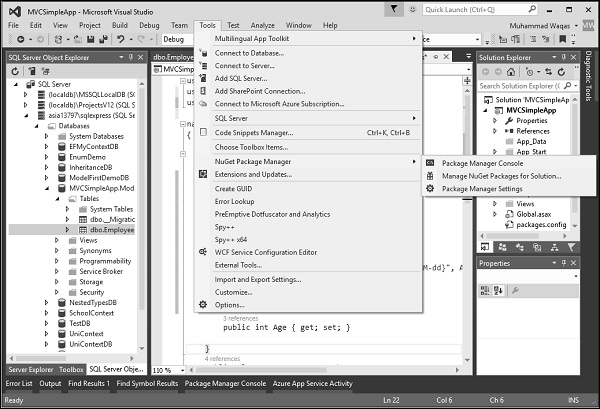
Task: Open the Diagnostic Tools side tab
Action: [x=588, y=76]
